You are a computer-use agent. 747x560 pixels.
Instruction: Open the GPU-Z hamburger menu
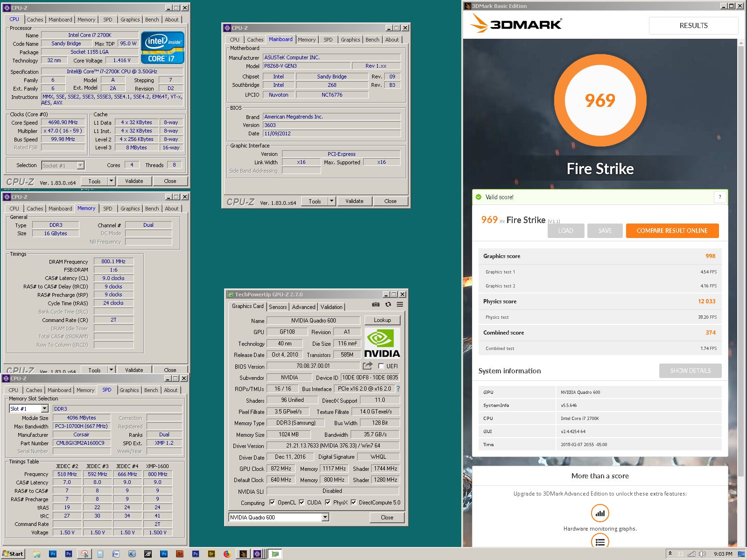coord(400,304)
